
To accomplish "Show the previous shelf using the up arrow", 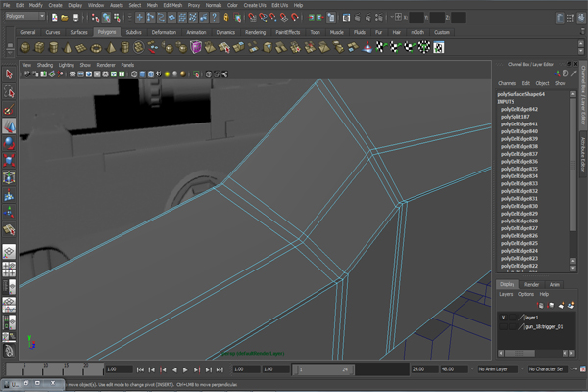I will (581, 43).
